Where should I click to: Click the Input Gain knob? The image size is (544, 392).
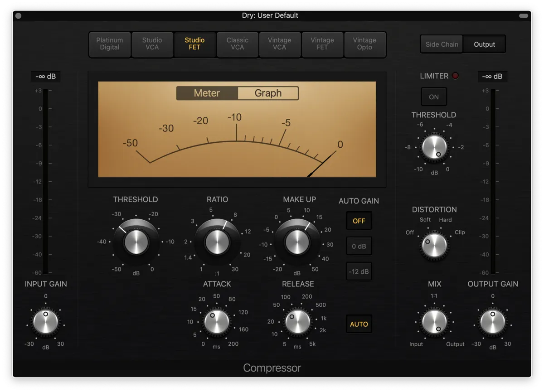(46, 322)
